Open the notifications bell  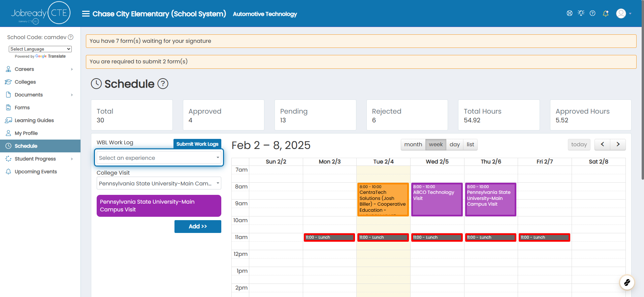[x=606, y=13]
